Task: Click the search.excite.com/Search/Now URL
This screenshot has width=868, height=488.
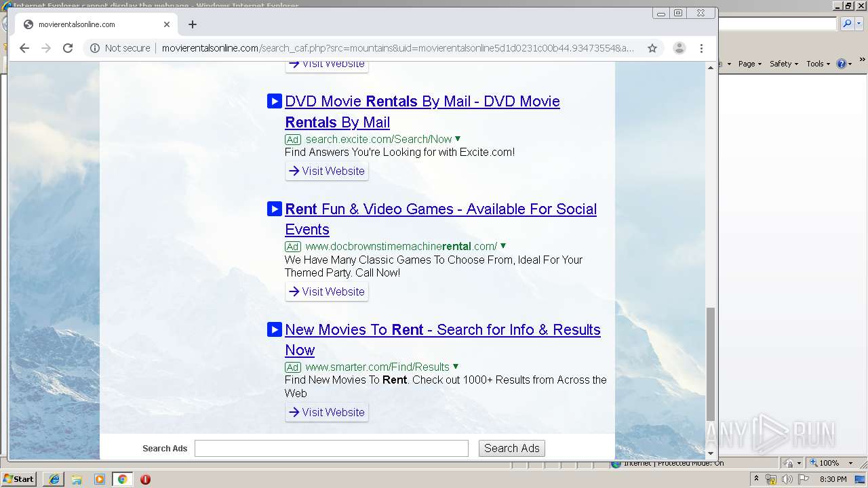Action: pyautogui.click(x=378, y=139)
